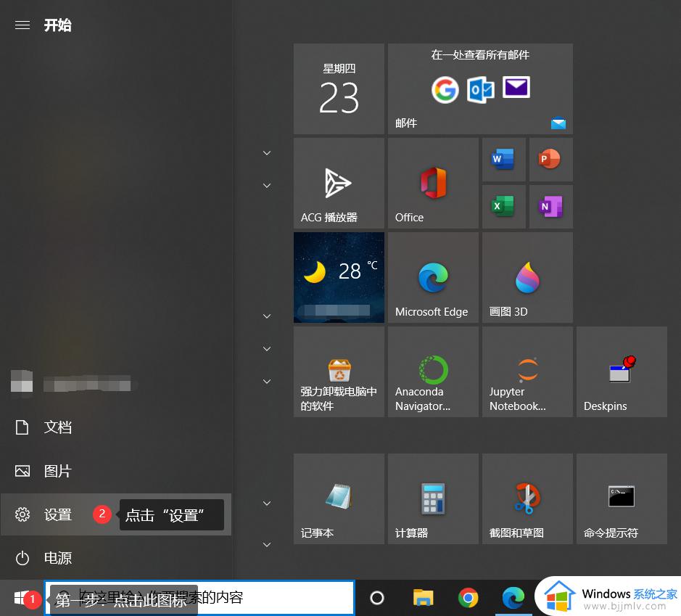
Task: Open the 画图 3D tile
Action: [x=527, y=277]
